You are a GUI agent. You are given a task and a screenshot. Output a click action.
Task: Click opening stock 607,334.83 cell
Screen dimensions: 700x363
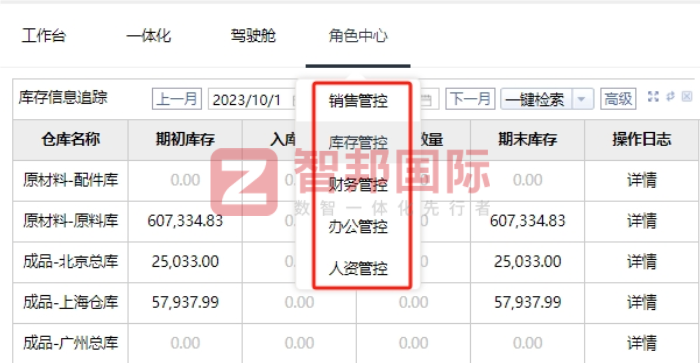click(x=185, y=221)
